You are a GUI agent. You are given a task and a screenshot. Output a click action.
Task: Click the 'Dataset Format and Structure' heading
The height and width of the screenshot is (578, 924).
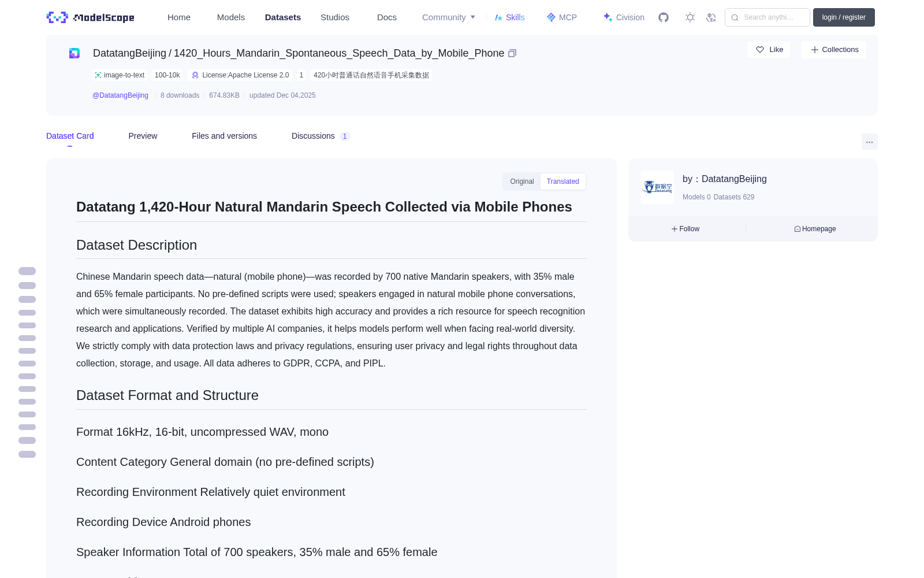tap(167, 395)
